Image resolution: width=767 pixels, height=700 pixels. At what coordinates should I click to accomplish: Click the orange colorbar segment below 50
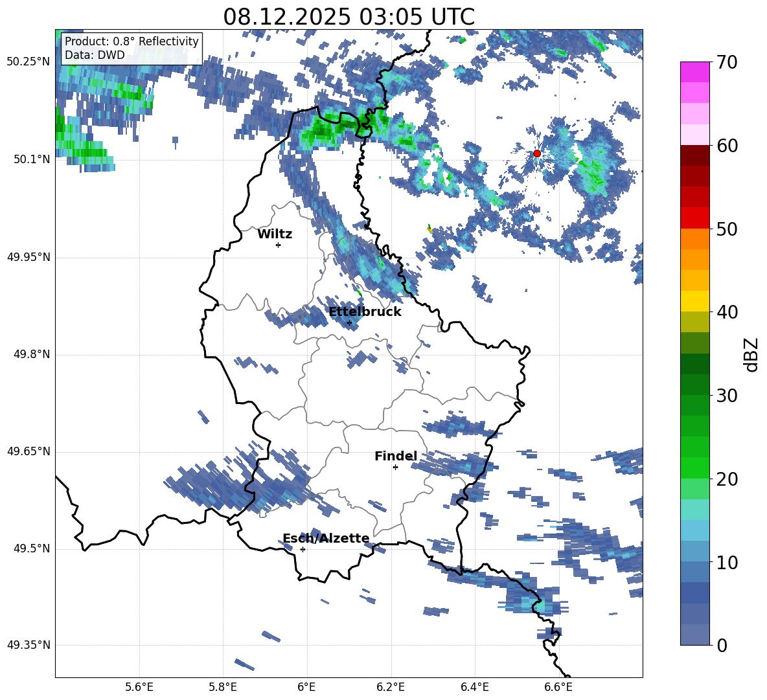coord(694,239)
